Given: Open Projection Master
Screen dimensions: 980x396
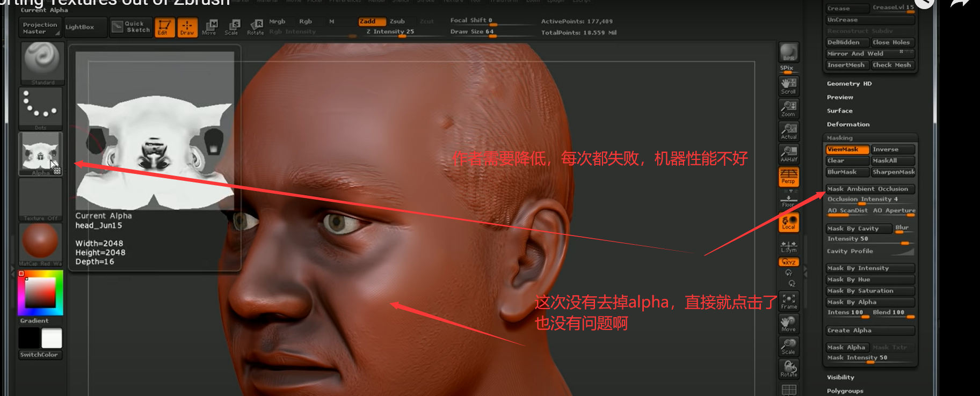Looking at the screenshot, I should pos(40,28).
